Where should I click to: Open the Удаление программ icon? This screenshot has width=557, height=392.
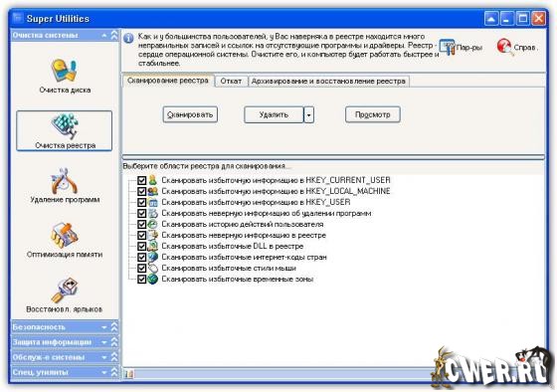pos(65,181)
